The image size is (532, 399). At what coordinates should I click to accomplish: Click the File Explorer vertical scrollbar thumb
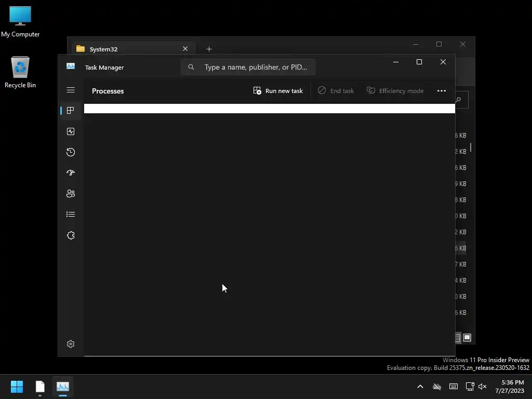coord(471,147)
